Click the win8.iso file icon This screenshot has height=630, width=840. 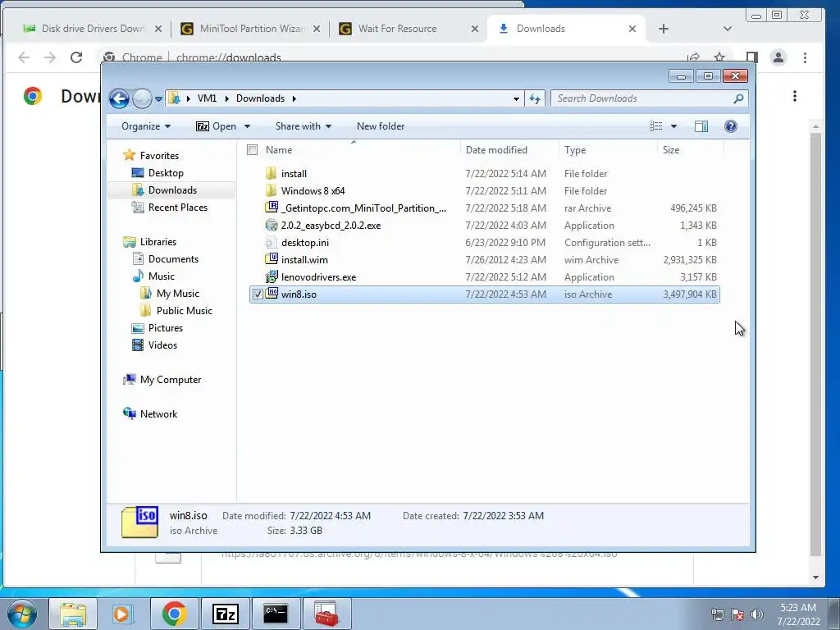[272, 294]
